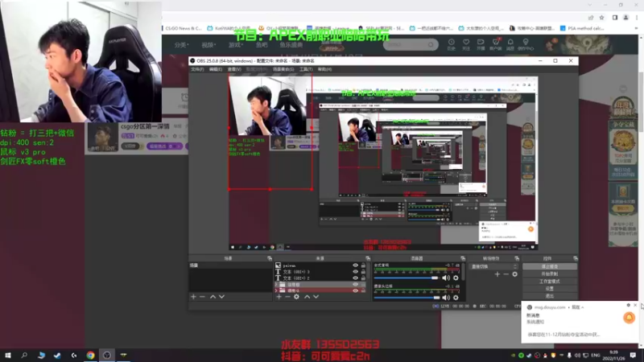Screen dimensions: 644x362
Task: Lock the text (GDI+) 3 source
Action: coord(363,272)
